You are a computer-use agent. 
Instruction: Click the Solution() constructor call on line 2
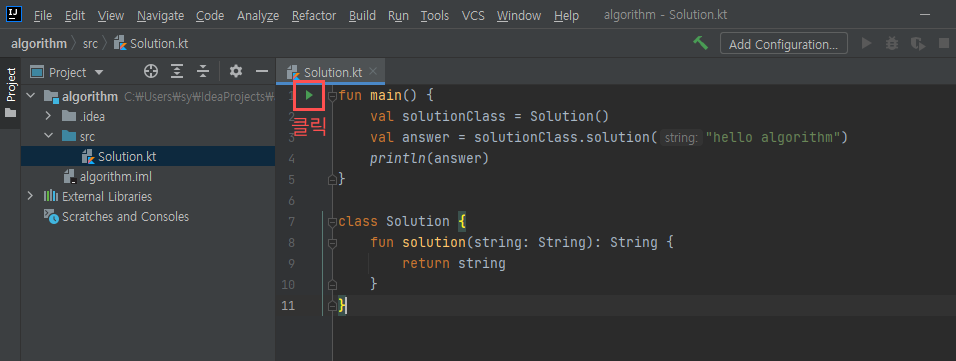click(x=569, y=116)
